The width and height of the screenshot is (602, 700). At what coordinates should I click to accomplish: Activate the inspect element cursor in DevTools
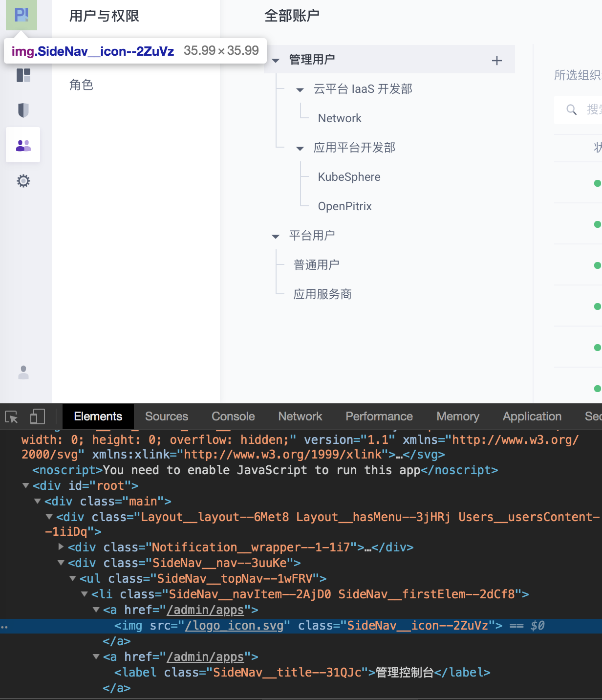tap(11, 417)
